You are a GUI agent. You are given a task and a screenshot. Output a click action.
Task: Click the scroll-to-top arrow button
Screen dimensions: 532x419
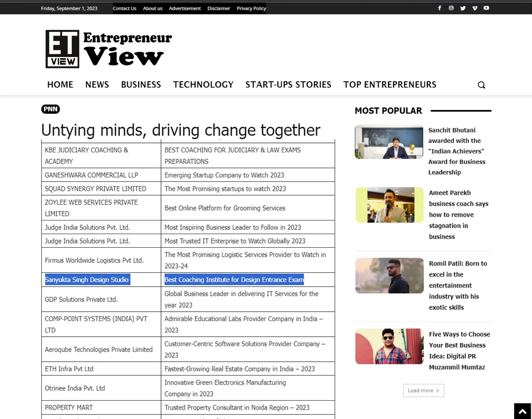(522, 412)
